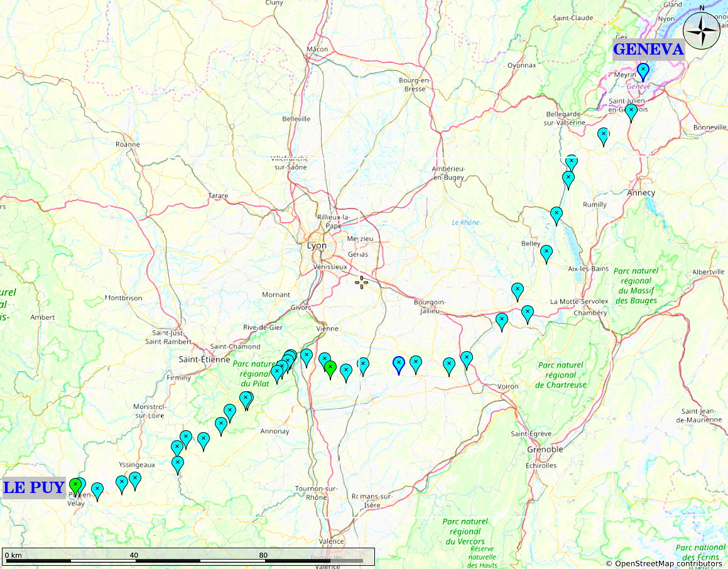Click the Bourg-en-Bresse label
Screen dimensions: 728x569
(x=415, y=84)
